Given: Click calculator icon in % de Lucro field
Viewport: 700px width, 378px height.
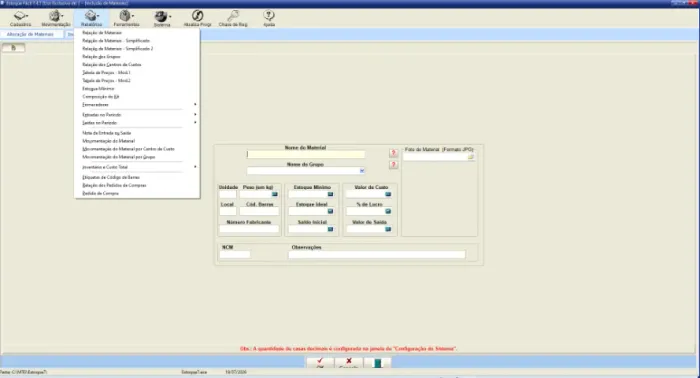Looking at the screenshot, I should [x=388, y=211].
